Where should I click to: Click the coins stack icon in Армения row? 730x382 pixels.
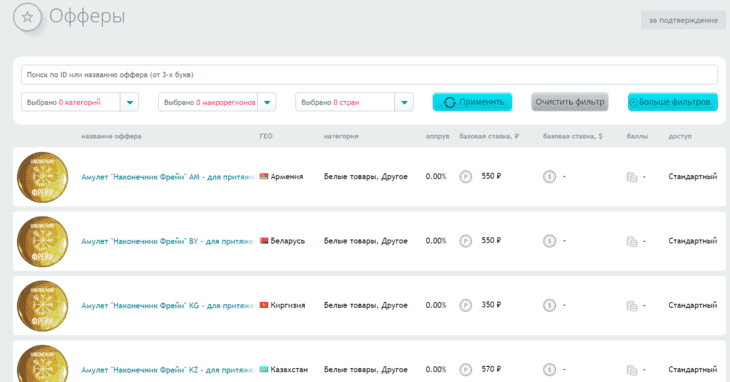(632, 177)
